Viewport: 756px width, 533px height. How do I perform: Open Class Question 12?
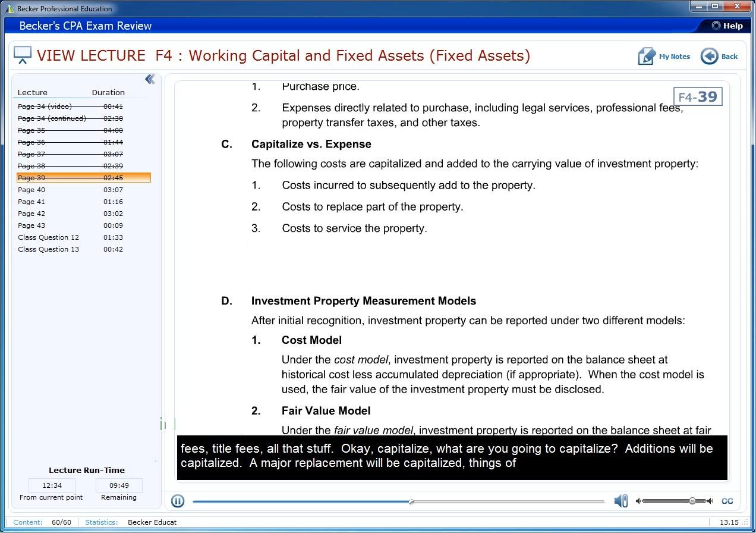(x=48, y=237)
